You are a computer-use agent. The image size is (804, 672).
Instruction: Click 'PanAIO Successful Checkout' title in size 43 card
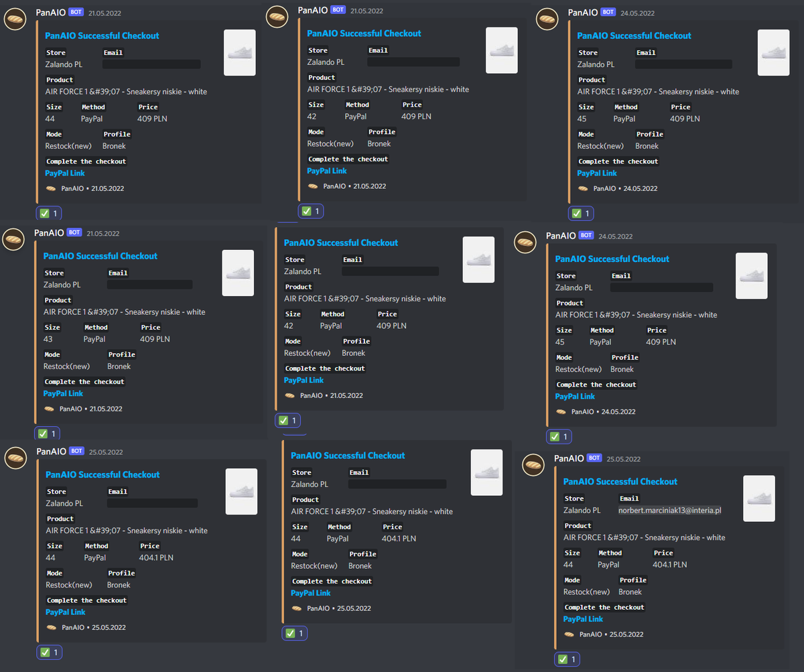pyautogui.click(x=100, y=256)
